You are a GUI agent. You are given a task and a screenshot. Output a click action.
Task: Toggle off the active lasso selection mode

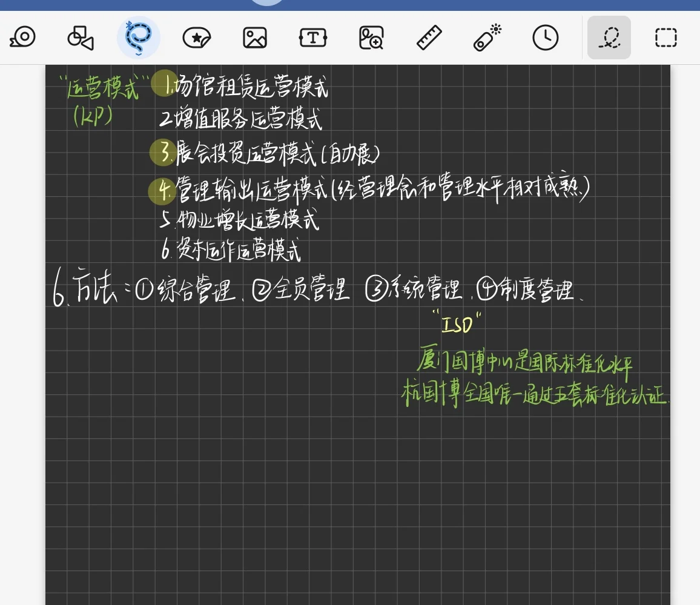click(609, 38)
